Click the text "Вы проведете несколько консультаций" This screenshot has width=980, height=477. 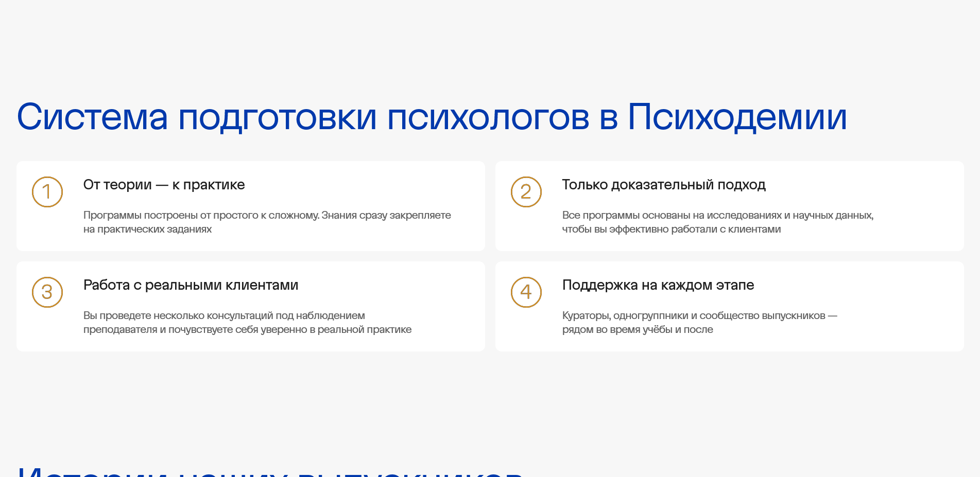coord(178,315)
